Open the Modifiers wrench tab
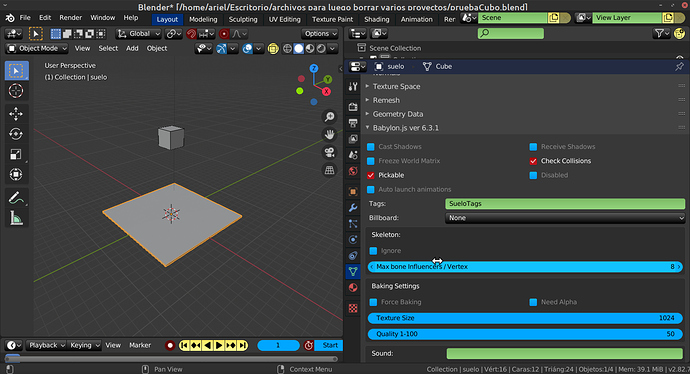Viewport: 690px width, 374px height. click(353, 207)
